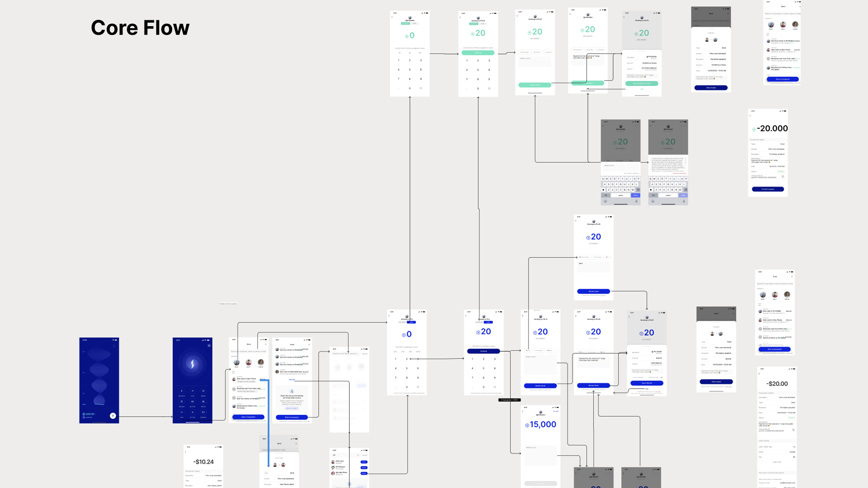This screenshot has width=868, height=488.
Task: Toggle the Cash tab on blue 0 screen
Action: tap(411, 322)
